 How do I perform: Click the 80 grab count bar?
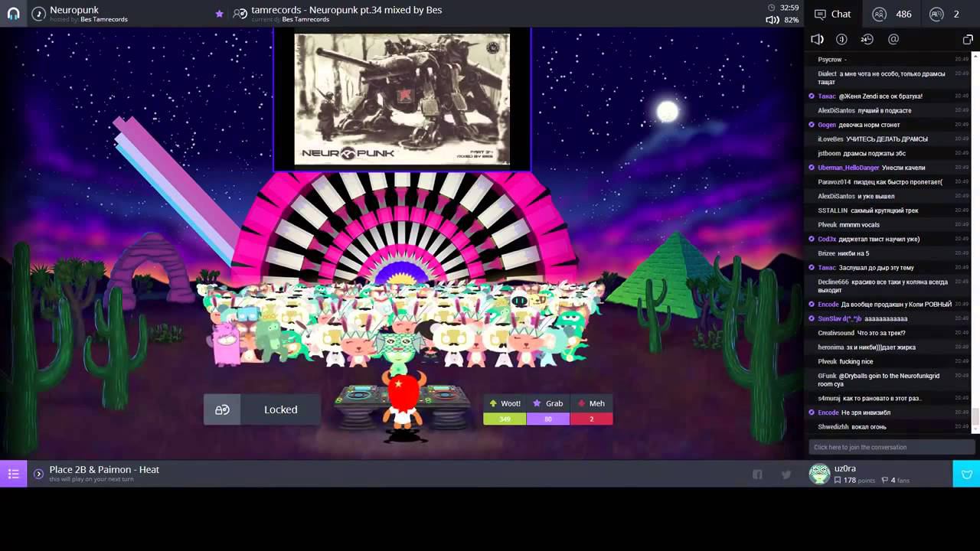tap(547, 419)
